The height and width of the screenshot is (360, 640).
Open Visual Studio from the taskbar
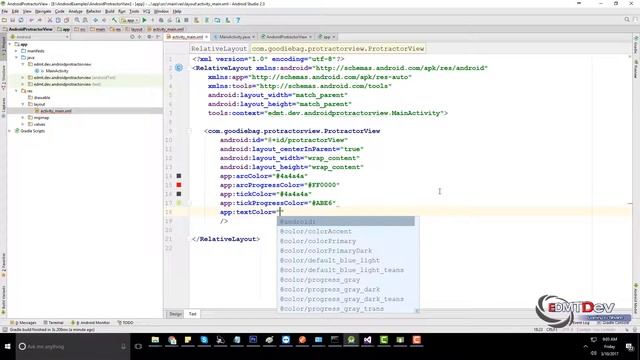(367, 340)
